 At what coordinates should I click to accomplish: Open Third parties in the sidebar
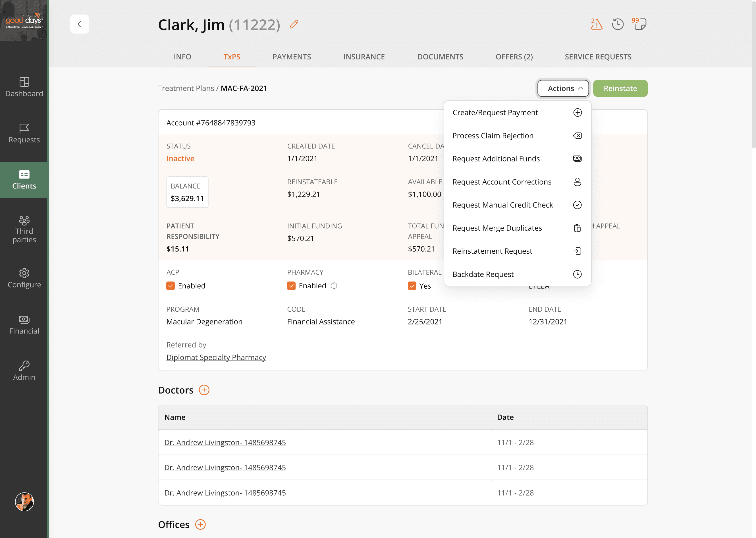point(24,229)
